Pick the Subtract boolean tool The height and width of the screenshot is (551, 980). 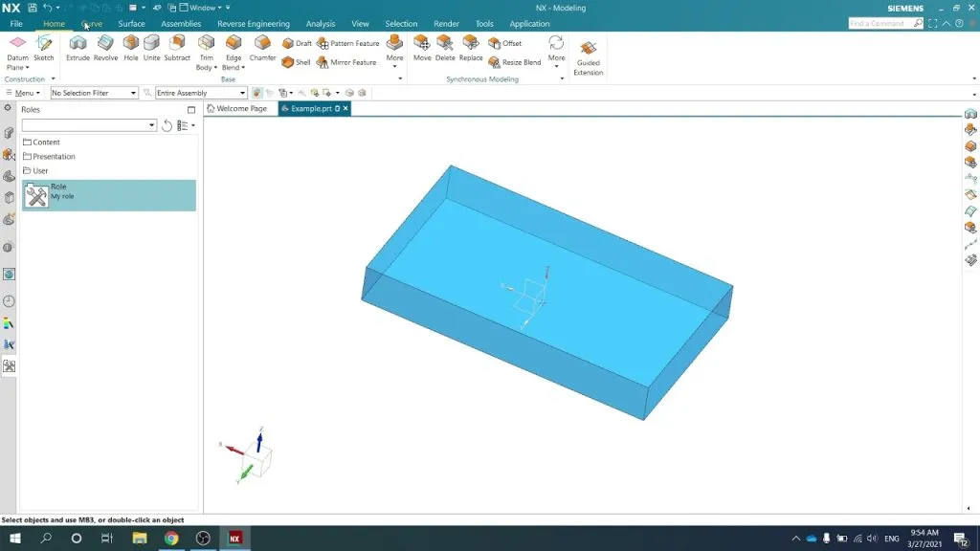(177, 48)
